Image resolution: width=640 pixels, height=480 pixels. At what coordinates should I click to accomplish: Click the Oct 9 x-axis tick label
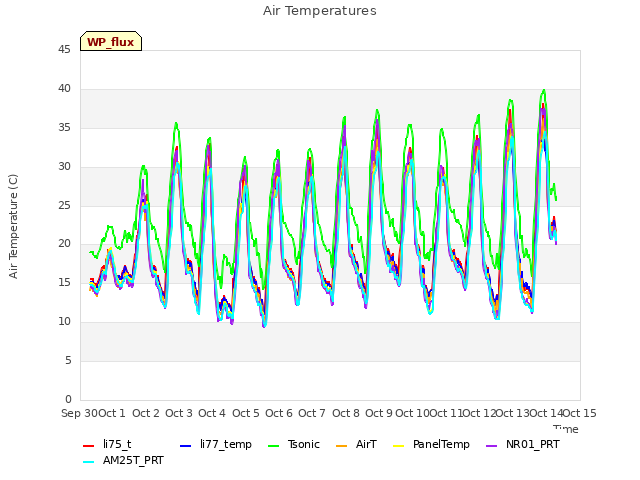click(x=379, y=413)
